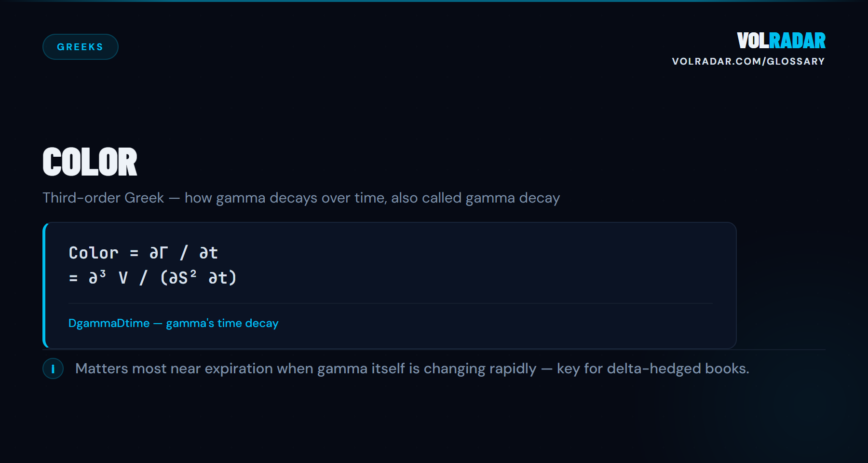Click the (∂S² ∂t) denominator in the formula
The width and height of the screenshot is (868, 463).
pyautogui.click(x=198, y=278)
